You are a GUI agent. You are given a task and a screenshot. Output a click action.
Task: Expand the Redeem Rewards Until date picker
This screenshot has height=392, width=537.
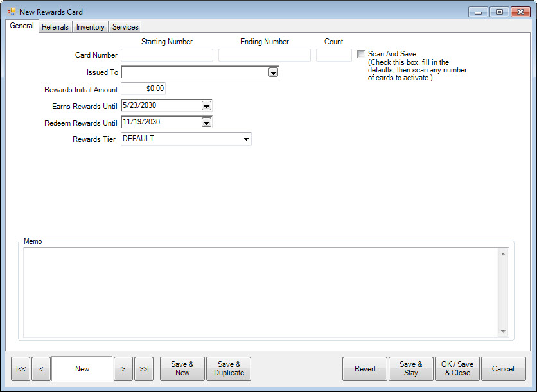point(206,123)
